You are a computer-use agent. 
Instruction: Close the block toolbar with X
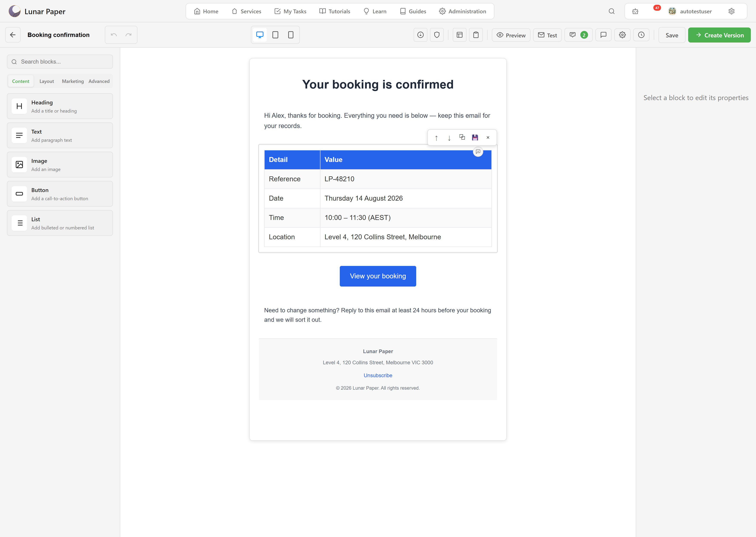(x=488, y=137)
